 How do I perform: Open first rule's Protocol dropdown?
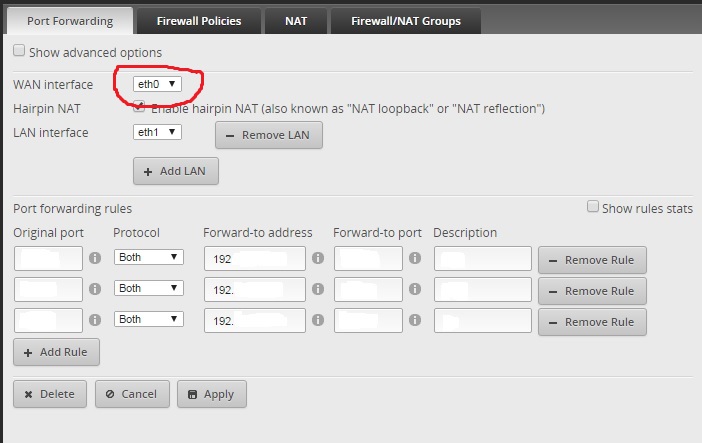click(x=149, y=257)
